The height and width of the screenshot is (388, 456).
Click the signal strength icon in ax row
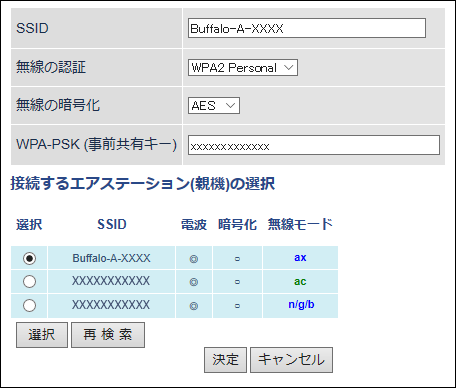194,259
